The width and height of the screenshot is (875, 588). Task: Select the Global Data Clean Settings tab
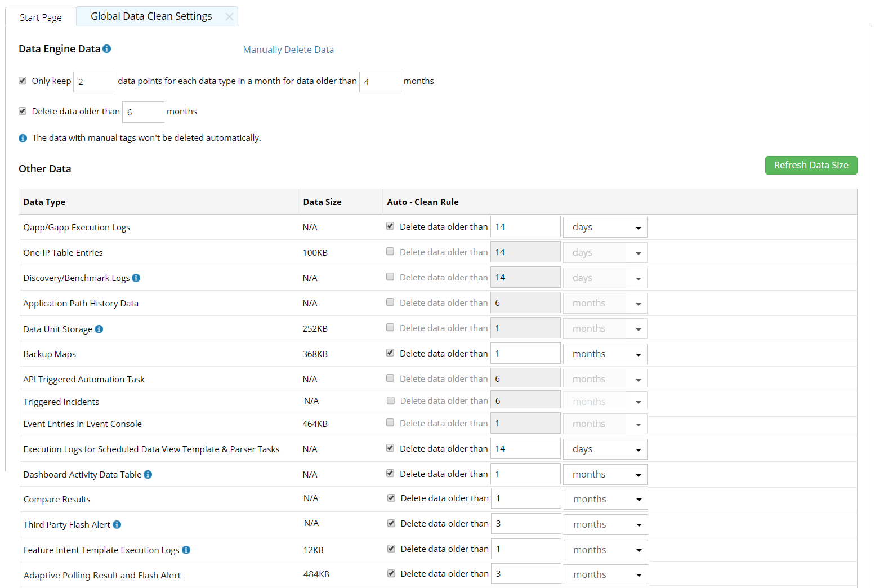click(150, 16)
